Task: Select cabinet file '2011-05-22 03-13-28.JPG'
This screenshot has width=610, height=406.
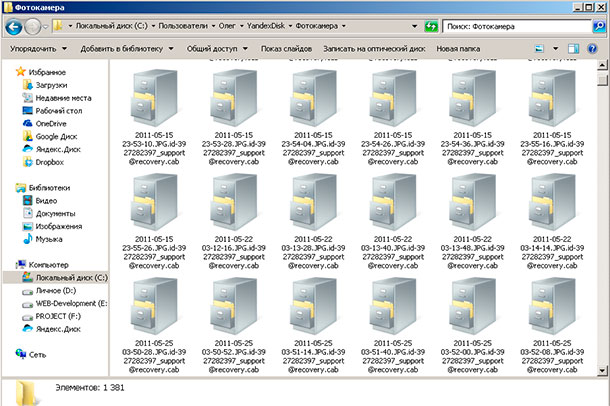Action: click(x=313, y=221)
